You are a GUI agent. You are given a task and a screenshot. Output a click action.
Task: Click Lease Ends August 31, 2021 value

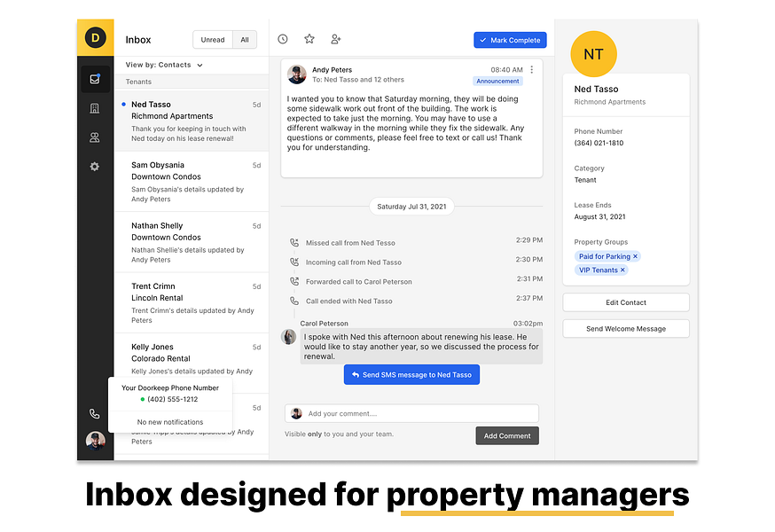point(599,216)
